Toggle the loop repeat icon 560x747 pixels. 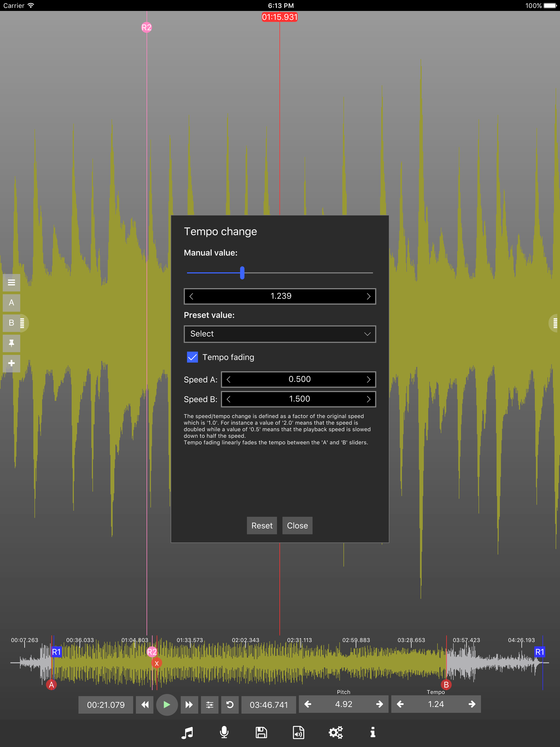coord(230,704)
